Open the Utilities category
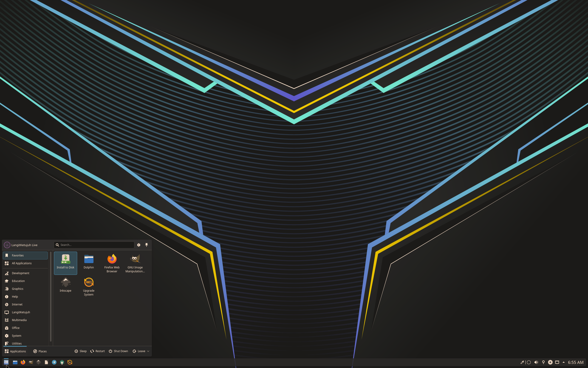The width and height of the screenshot is (588, 368). (x=25, y=343)
